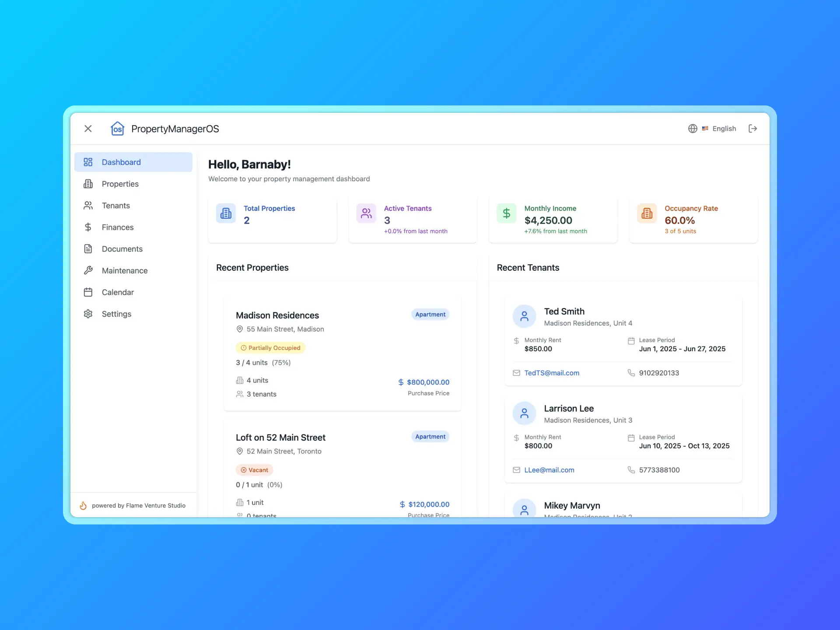Navigate to Finances

133,227
